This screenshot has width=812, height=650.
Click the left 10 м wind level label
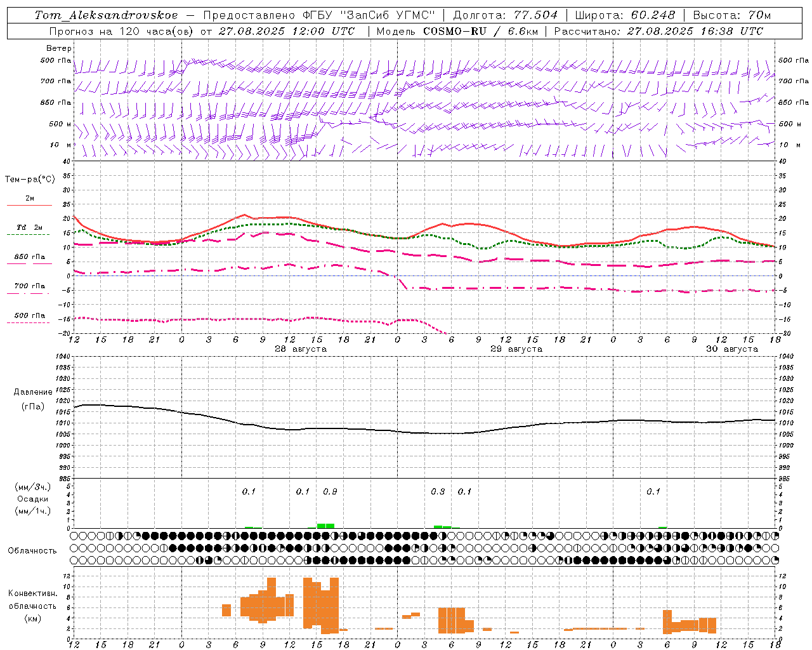pyautogui.click(x=61, y=145)
